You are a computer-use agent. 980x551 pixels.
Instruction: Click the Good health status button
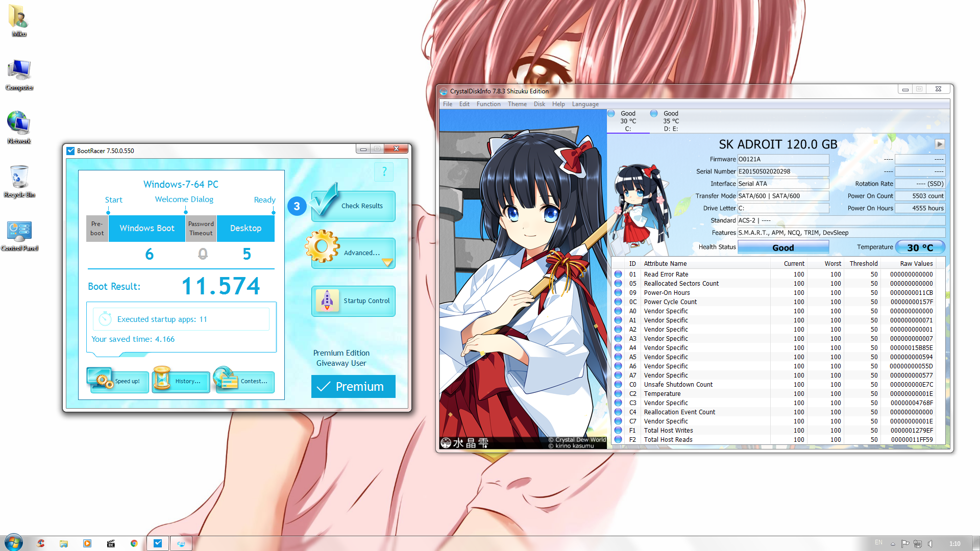pos(782,247)
